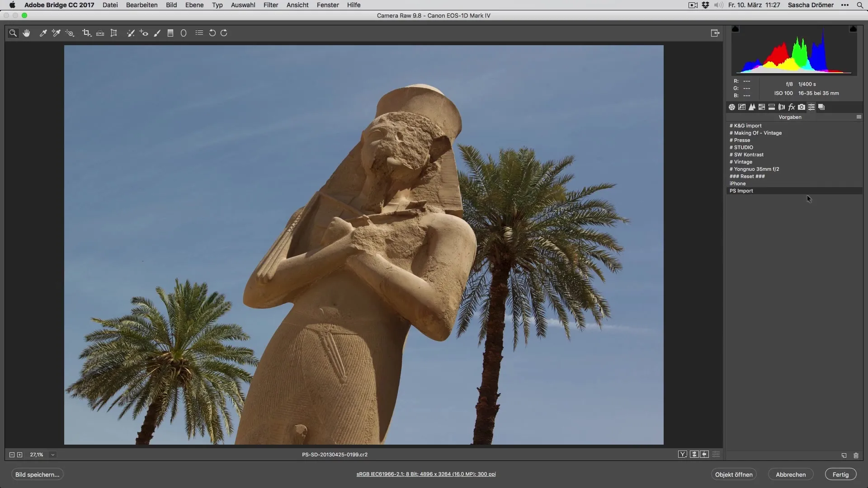
Task: Open workflow options sRGB link
Action: coord(426,474)
